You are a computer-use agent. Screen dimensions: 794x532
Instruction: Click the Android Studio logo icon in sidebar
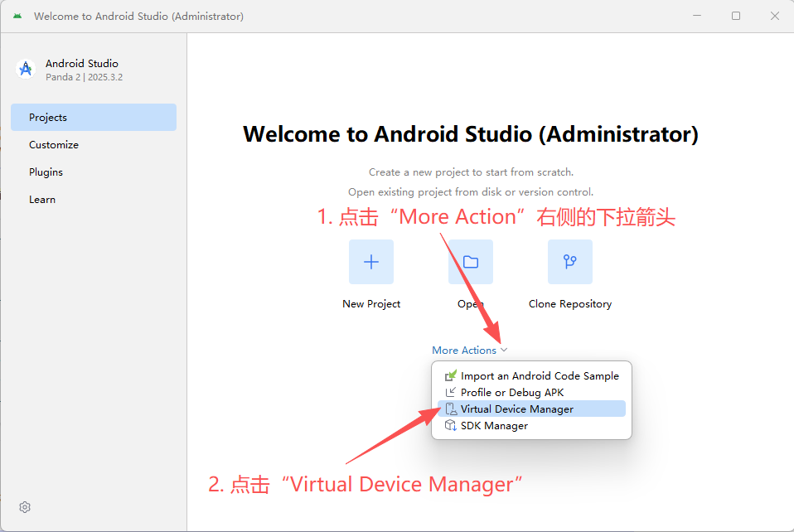point(26,70)
